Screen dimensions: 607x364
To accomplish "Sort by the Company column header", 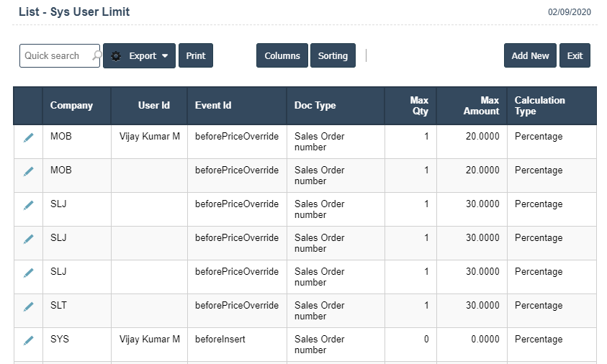I will [71, 106].
